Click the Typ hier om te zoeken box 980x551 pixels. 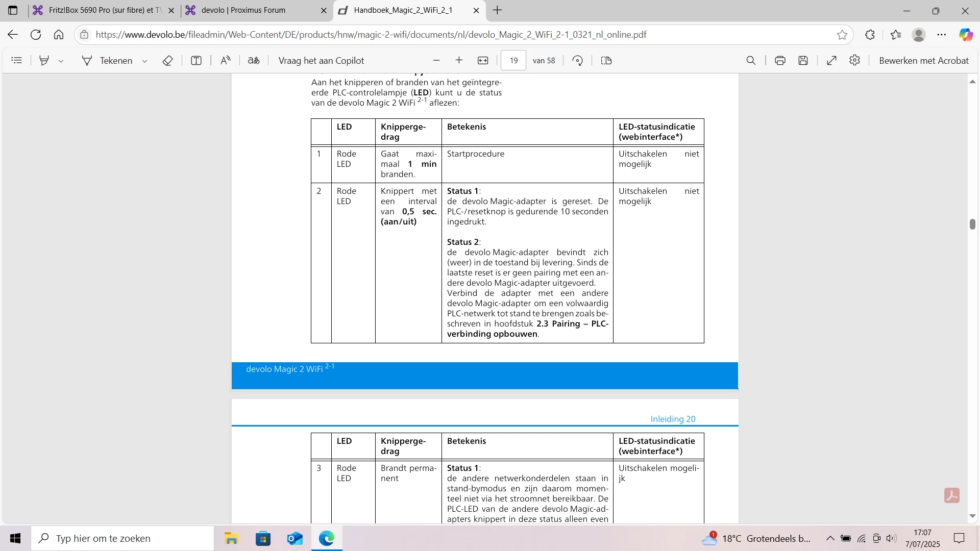tap(122, 538)
